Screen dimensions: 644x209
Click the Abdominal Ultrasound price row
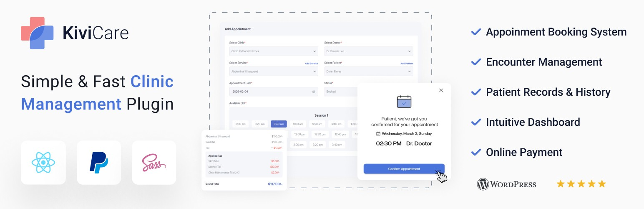pyautogui.click(x=244, y=136)
